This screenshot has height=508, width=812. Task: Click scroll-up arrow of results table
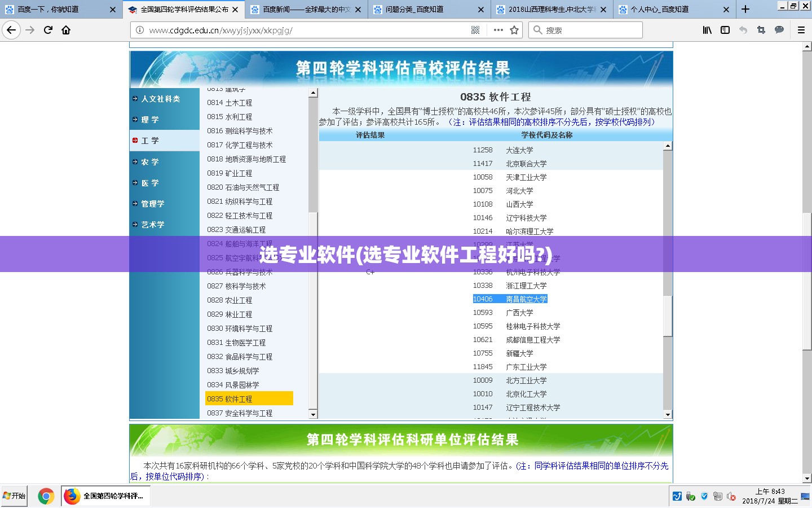coord(668,146)
